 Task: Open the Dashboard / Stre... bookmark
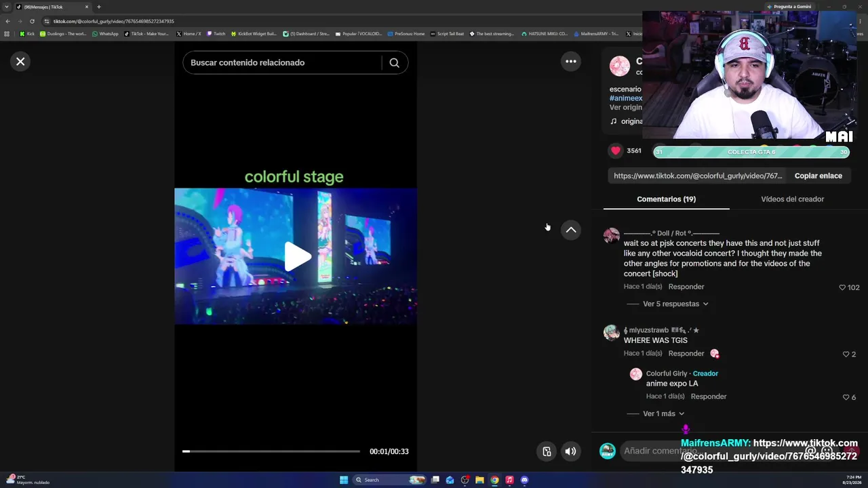(307, 34)
